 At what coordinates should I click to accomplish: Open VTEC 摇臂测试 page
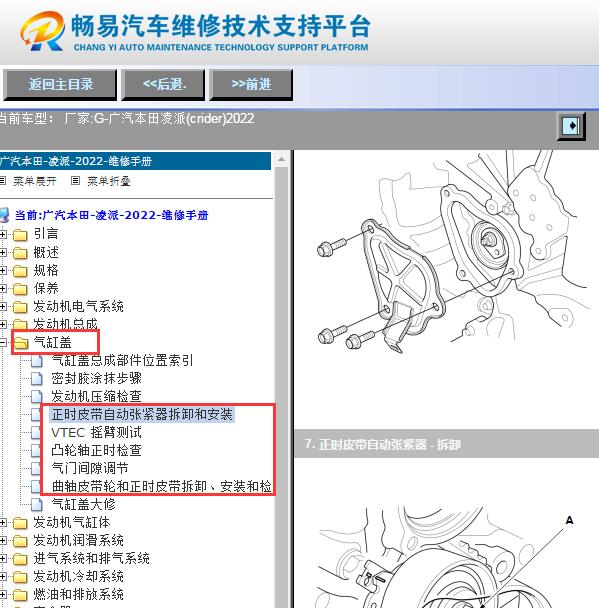click(x=97, y=432)
